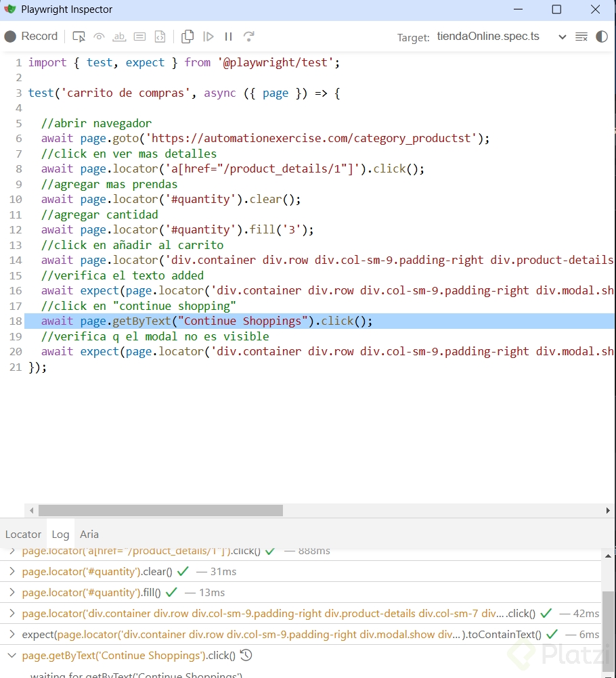This screenshot has width=616, height=678.
Task: Select highlighted line 18 getByText code
Action: click(x=206, y=321)
